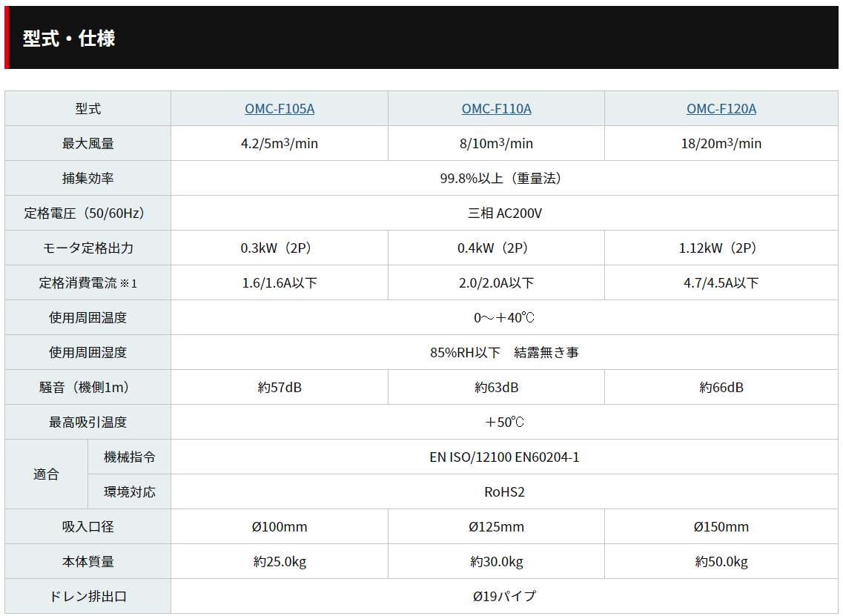Select the ドレン排出口 row label

coord(88,596)
